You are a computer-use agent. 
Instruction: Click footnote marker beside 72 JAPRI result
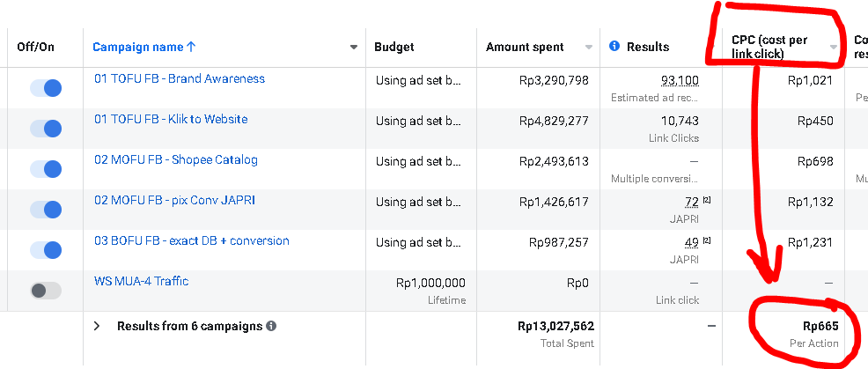pos(706,201)
